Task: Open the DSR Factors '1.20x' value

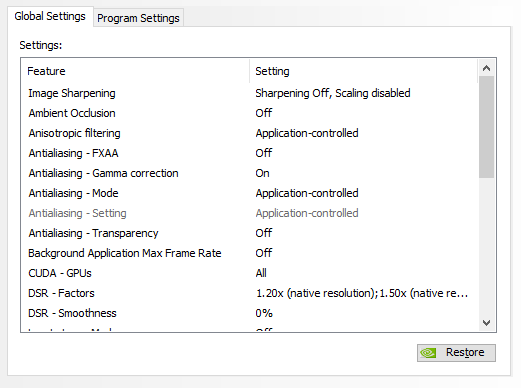Action: pyautogui.click(x=362, y=293)
